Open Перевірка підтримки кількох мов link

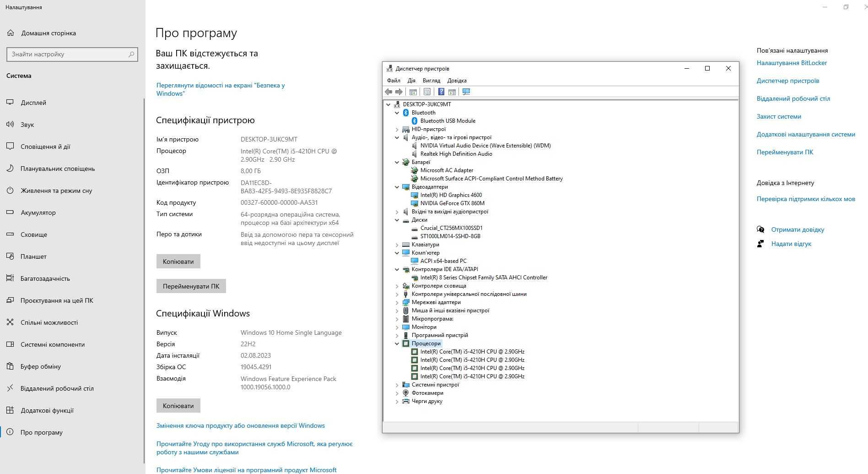(x=806, y=199)
